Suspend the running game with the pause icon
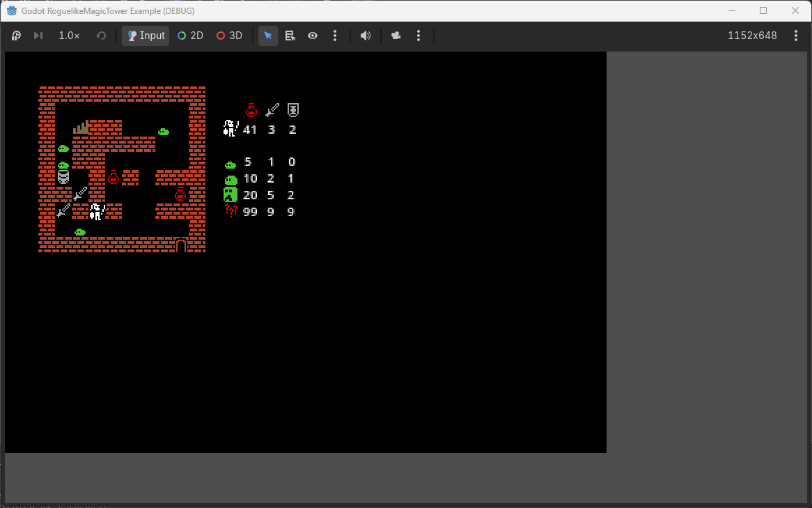812x508 pixels. [16, 36]
